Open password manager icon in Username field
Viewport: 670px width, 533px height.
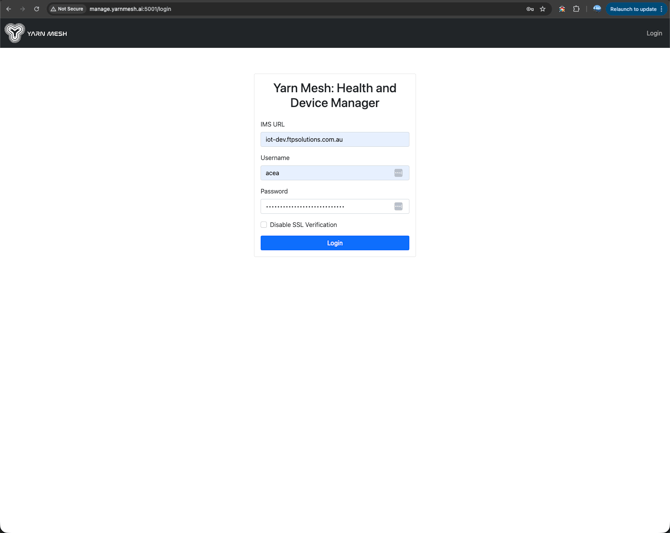pyautogui.click(x=398, y=173)
